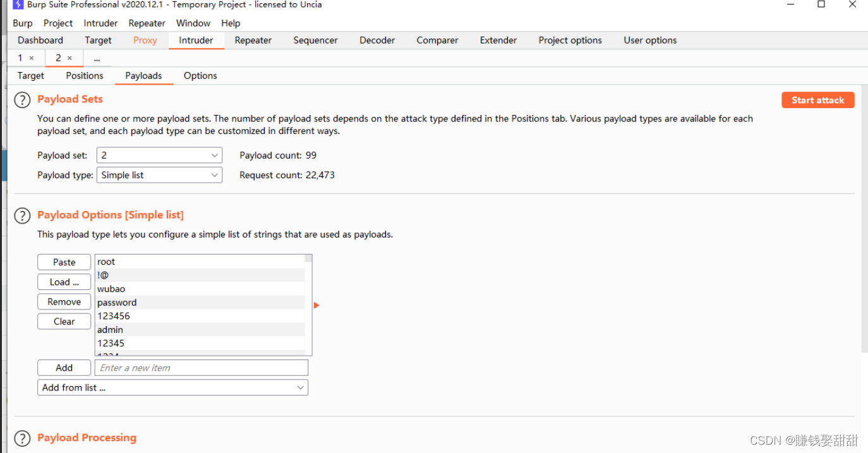Open the Burp menu
Viewport: 868px width, 453px height.
(23, 23)
